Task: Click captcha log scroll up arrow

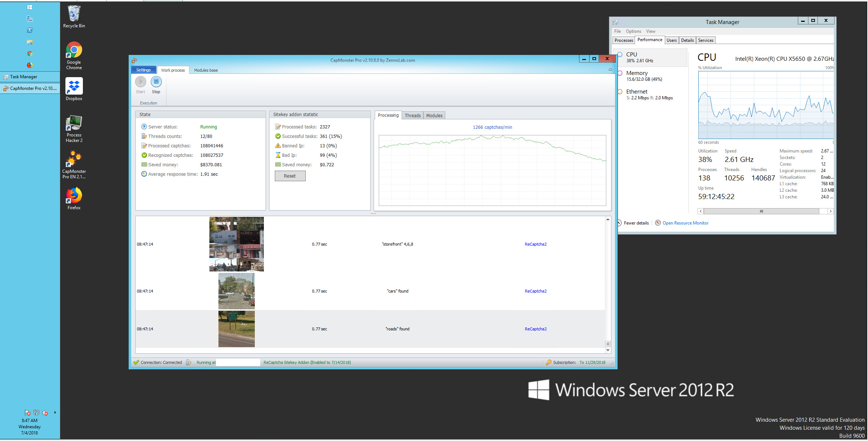Action: pyautogui.click(x=608, y=219)
